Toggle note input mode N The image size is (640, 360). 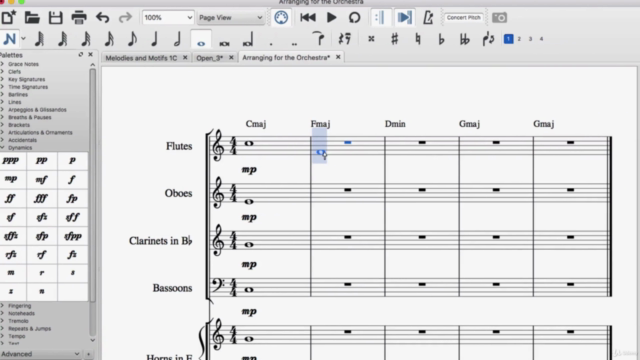pyautogui.click(x=9, y=39)
